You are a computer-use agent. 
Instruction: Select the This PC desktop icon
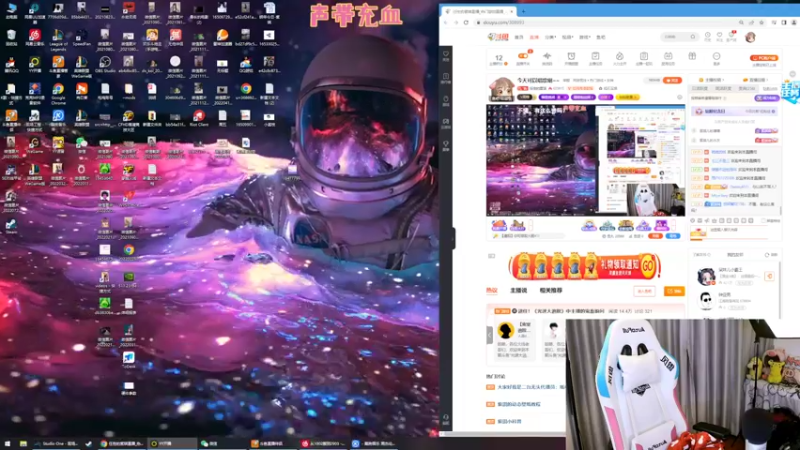[x=11, y=10]
